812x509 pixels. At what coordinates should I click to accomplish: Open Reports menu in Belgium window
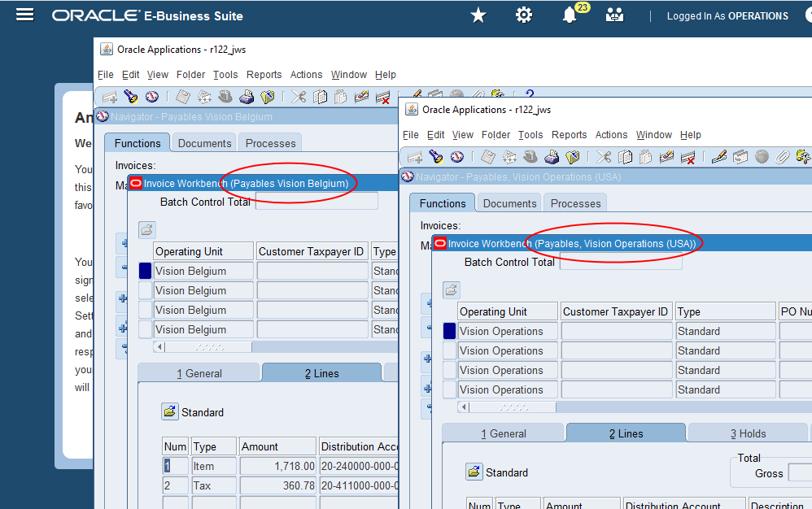pyautogui.click(x=264, y=75)
